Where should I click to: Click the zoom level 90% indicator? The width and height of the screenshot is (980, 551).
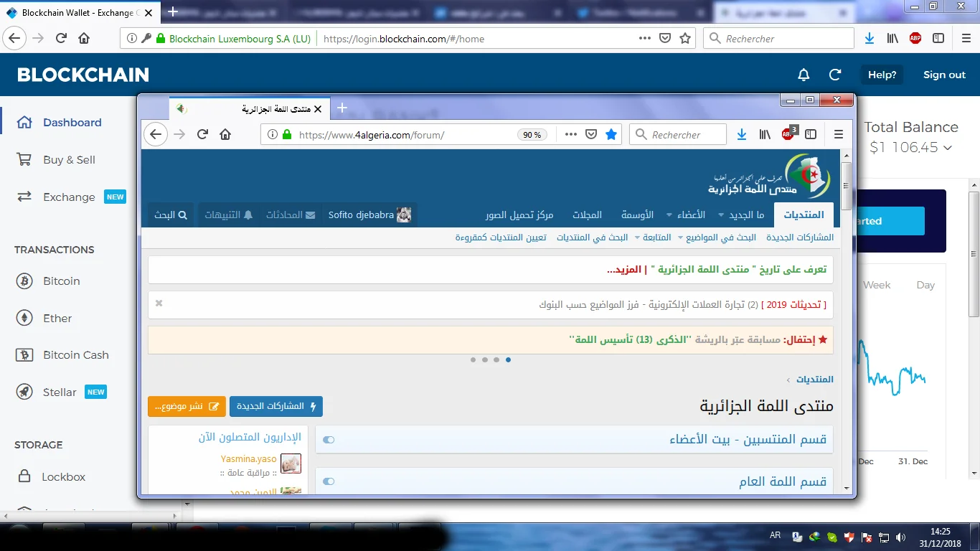click(x=532, y=135)
